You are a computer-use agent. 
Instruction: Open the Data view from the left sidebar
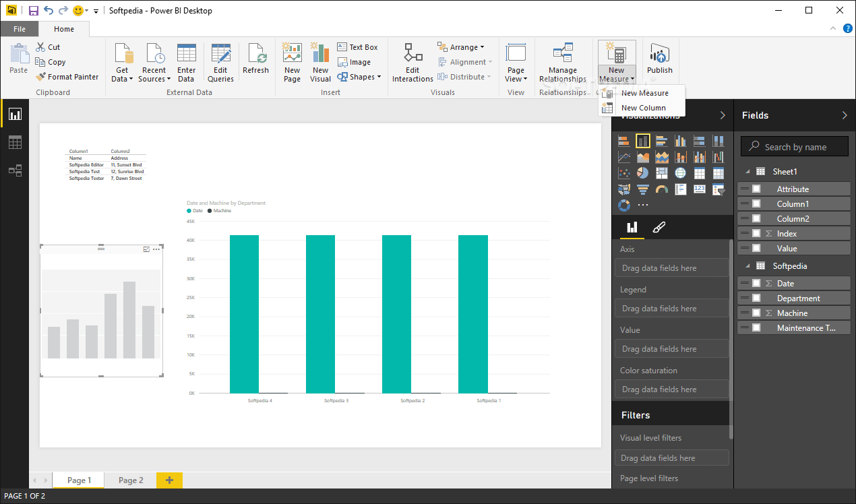pyautogui.click(x=15, y=142)
